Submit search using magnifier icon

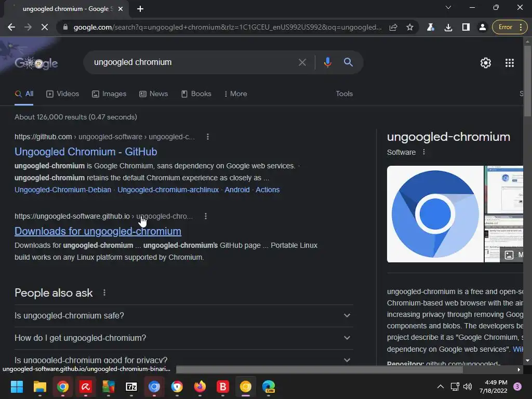[349, 62]
